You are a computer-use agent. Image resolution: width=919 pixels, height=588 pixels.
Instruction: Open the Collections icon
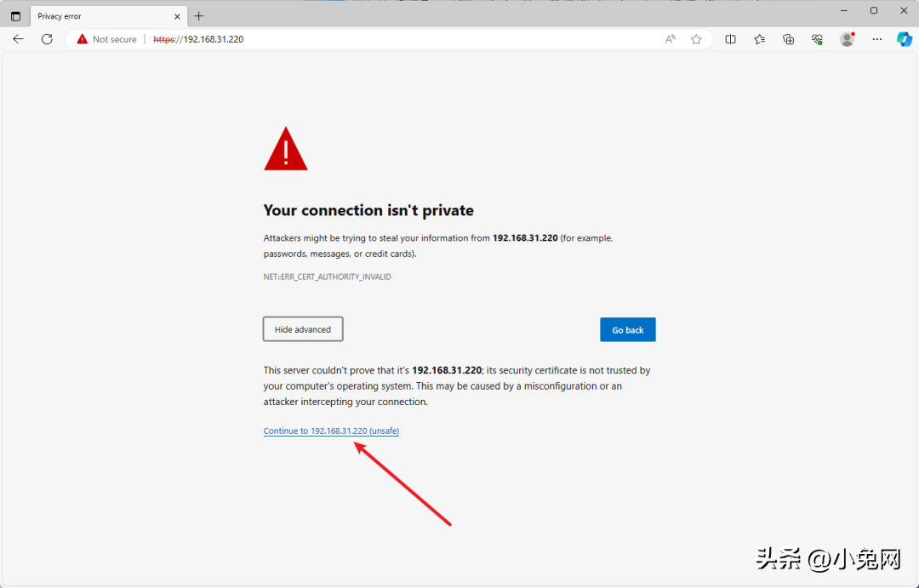pos(788,39)
